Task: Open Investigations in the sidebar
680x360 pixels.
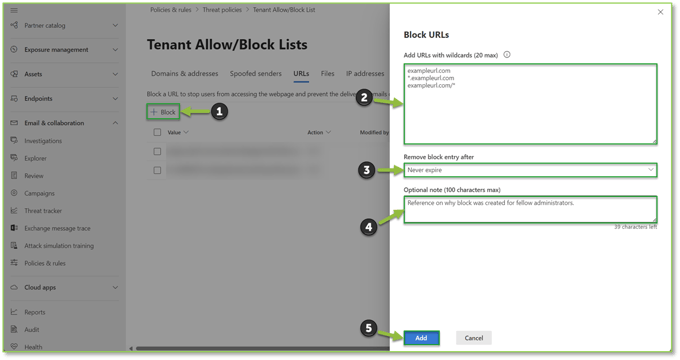Action: 43,141
